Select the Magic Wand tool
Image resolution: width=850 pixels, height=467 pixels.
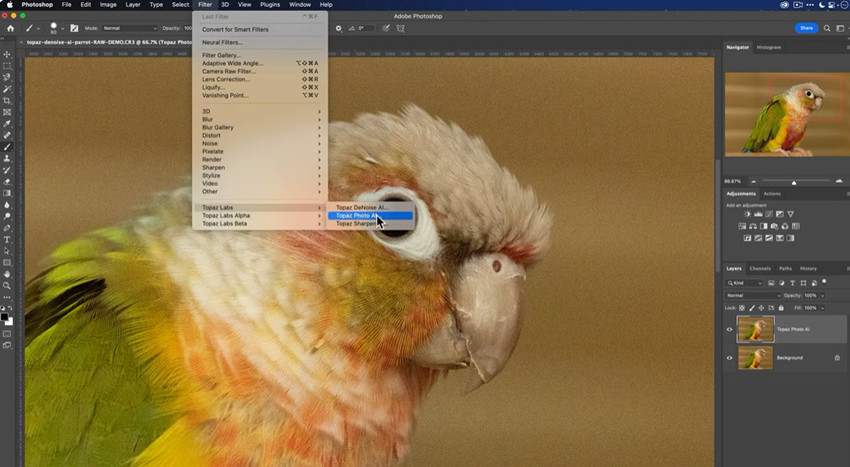point(7,89)
